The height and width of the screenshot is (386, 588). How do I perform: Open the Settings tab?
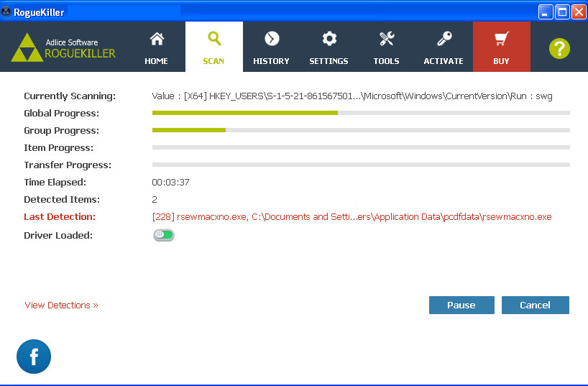coord(329,47)
